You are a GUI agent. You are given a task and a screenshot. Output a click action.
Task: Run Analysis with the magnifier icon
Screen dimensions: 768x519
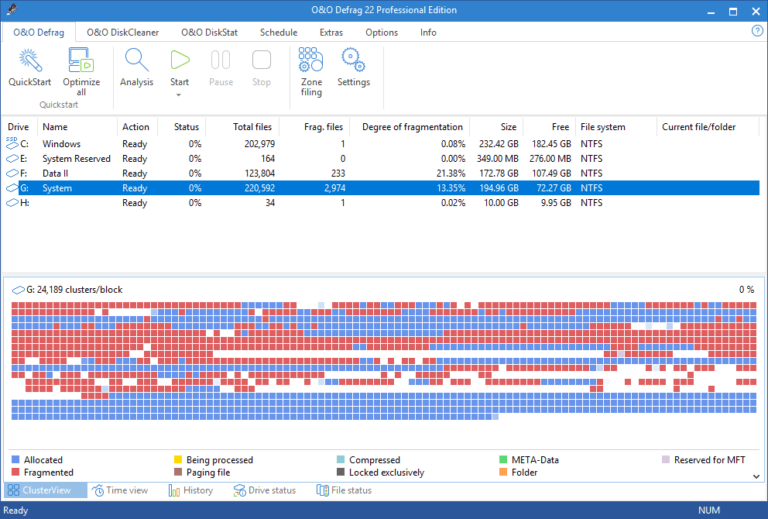pyautogui.click(x=137, y=60)
